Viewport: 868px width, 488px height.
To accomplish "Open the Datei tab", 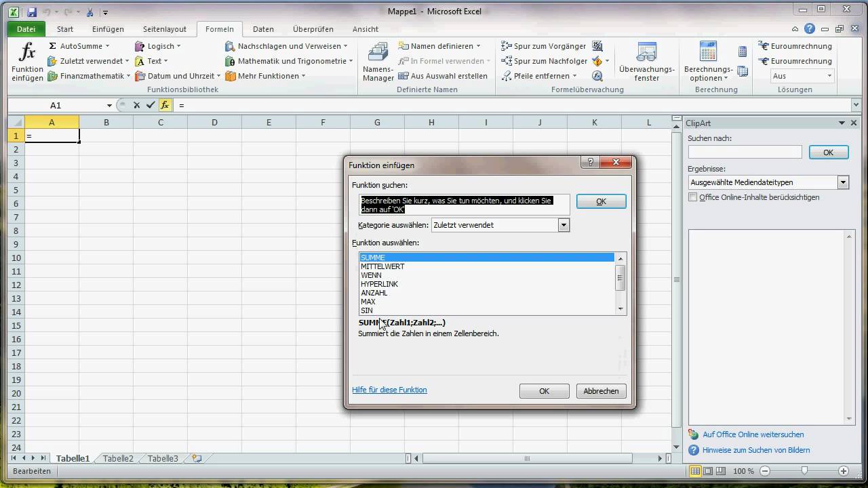I will pyautogui.click(x=26, y=29).
